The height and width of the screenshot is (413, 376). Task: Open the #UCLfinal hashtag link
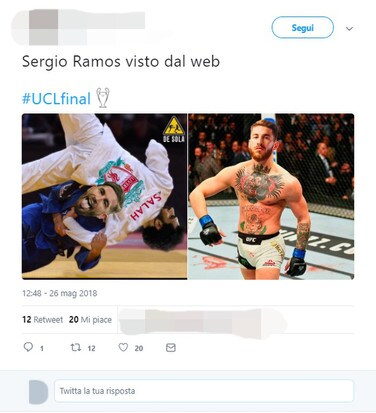[56, 99]
